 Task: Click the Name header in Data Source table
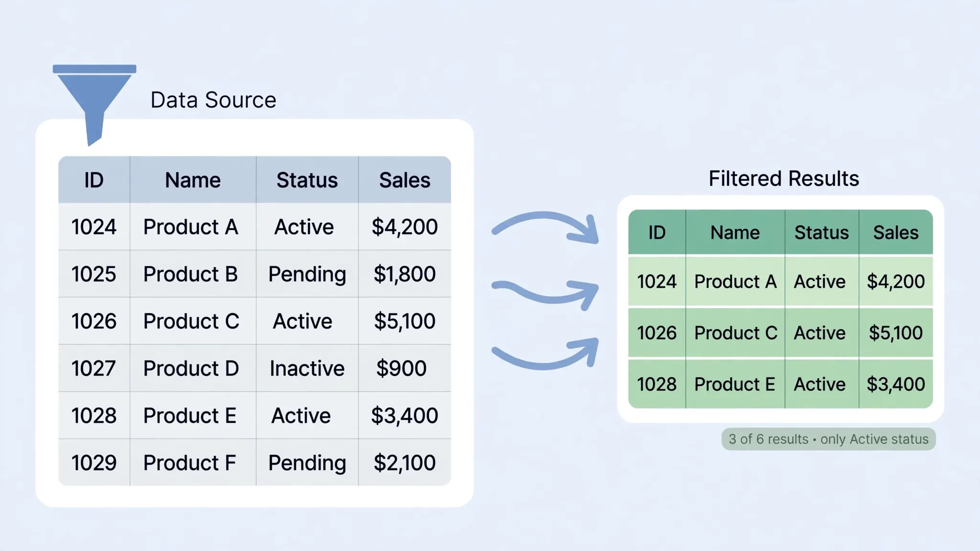pyautogui.click(x=193, y=180)
